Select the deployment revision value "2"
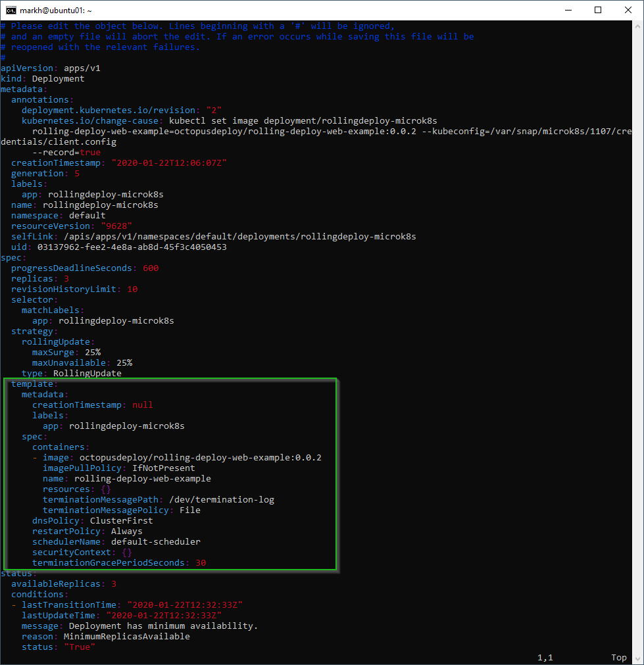Image resolution: width=644 pixels, height=665 pixels. (213, 111)
